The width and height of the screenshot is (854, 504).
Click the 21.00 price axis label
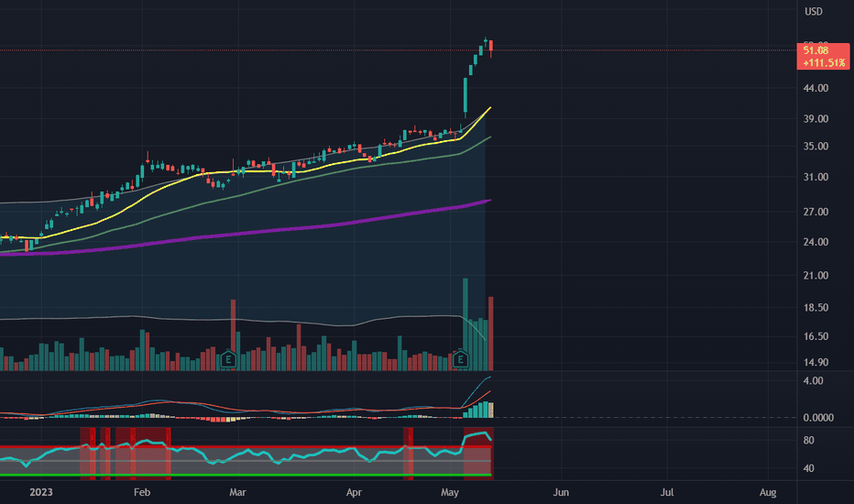816,276
